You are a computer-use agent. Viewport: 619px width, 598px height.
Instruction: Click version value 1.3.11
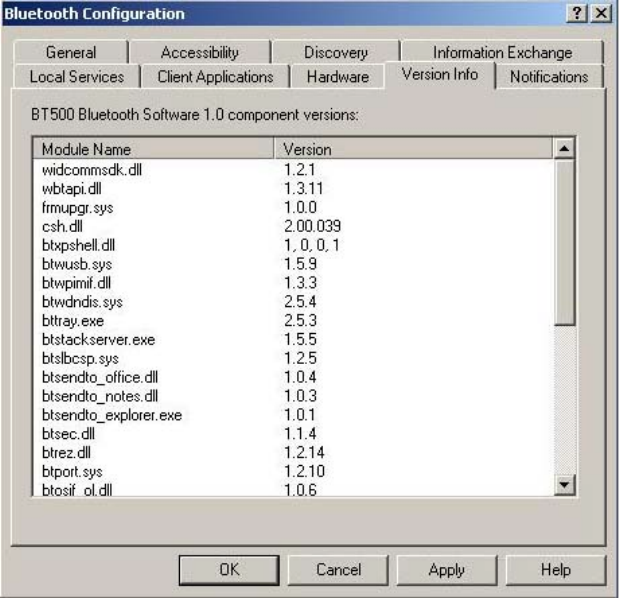[304, 189]
